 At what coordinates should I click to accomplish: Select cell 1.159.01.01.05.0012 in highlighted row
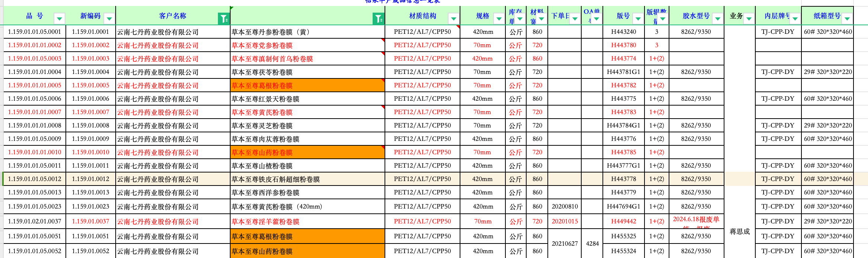35,179
